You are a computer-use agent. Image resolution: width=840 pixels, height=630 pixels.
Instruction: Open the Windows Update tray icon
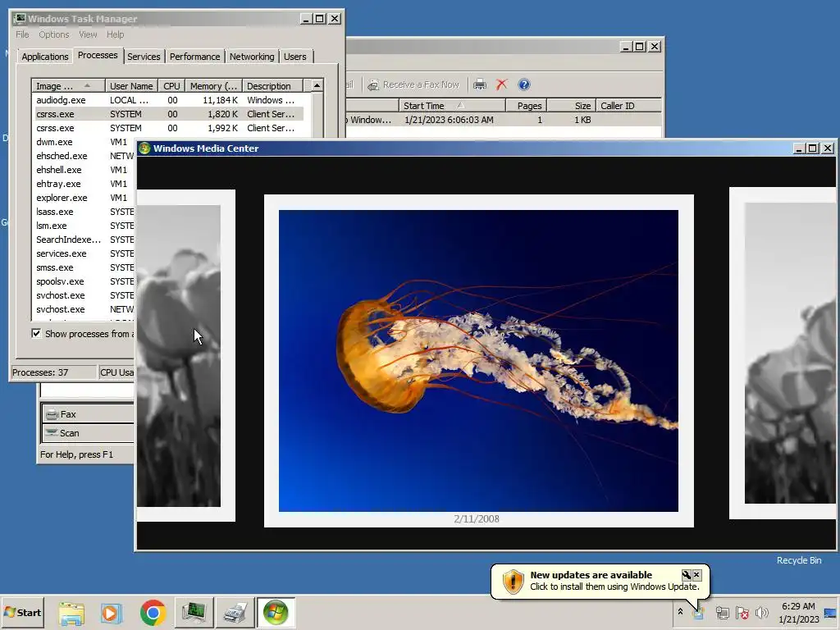(x=698, y=612)
